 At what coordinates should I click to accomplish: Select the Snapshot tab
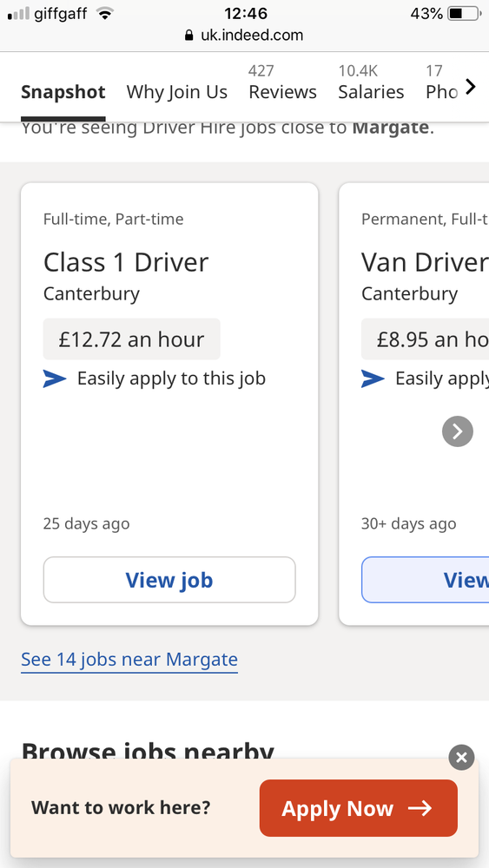click(x=63, y=92)
